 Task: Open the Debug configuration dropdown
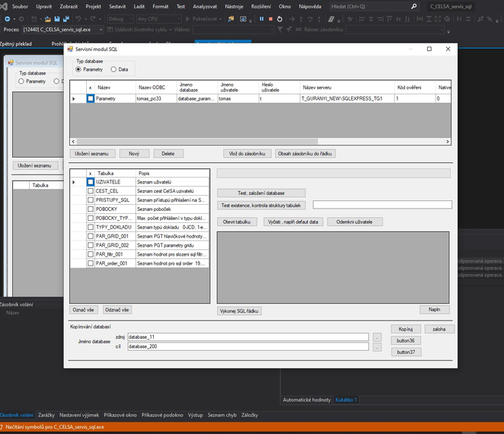click(x=120, y=18)
